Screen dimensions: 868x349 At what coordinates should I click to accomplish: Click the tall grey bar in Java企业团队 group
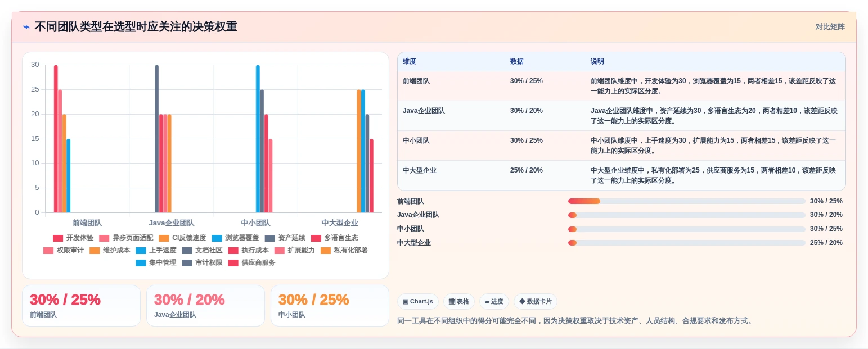(157, 139)
